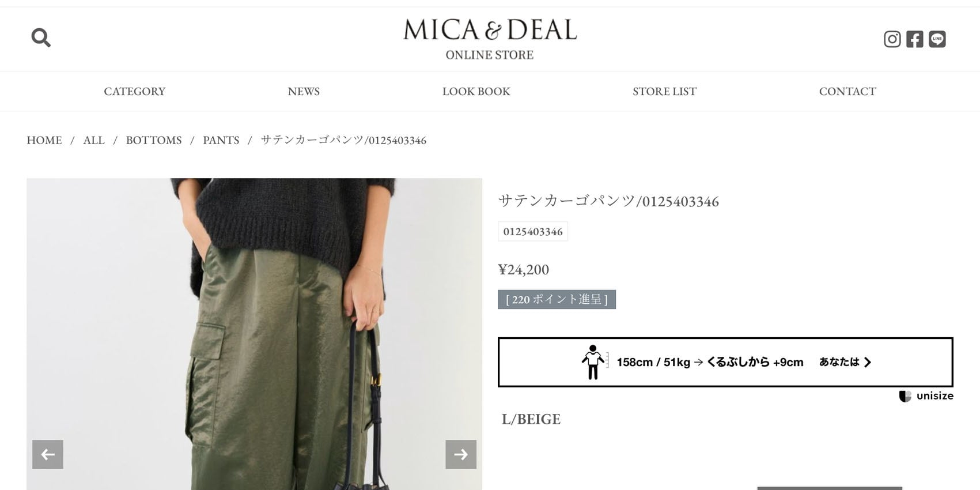Click the body figure size icon
Screen dimensions: 980x490
click(x=593, y=362)
